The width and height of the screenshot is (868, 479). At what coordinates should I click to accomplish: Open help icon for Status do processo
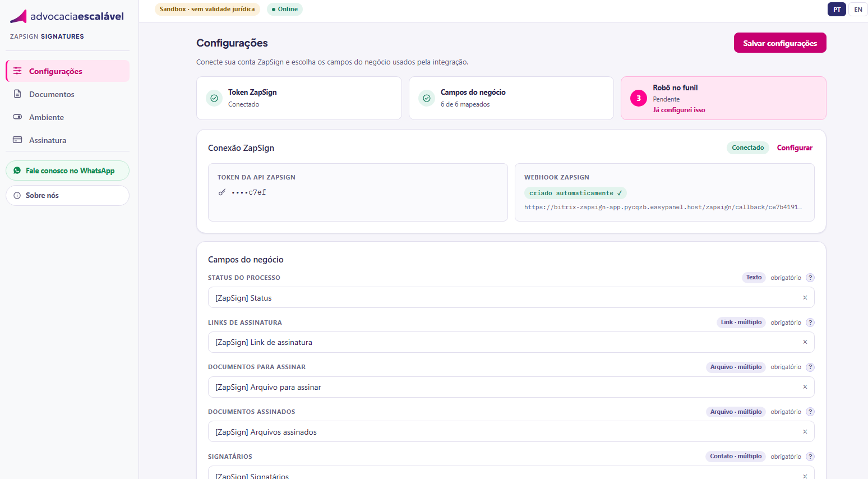point(810,278)
